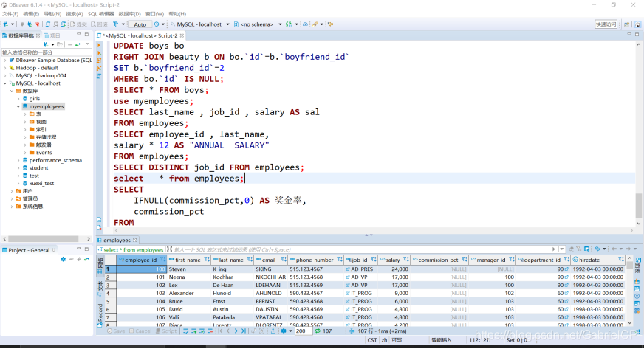644x349 pixels.
Task: Click the Script button in results bar
Action: (x=166, y=331)
